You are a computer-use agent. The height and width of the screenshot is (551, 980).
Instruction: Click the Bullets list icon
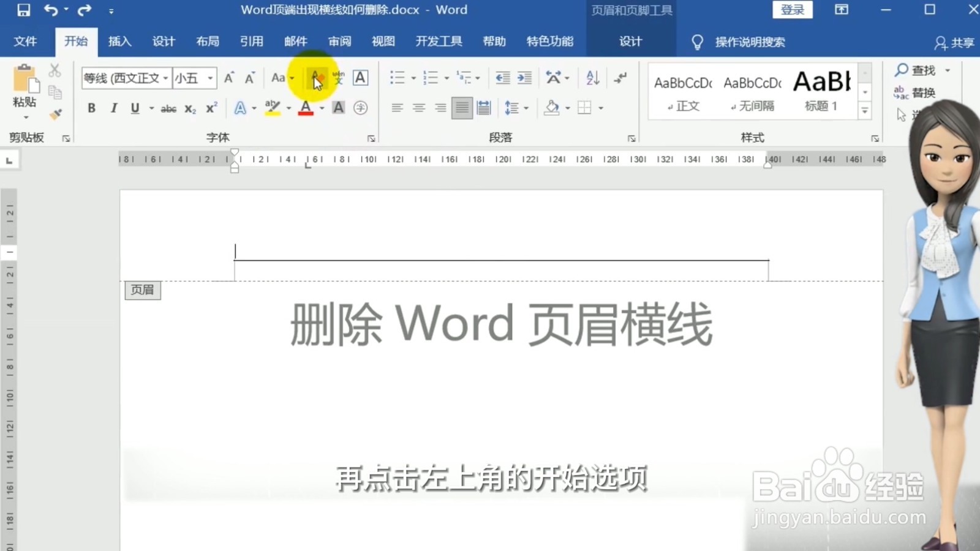[398, 78]
